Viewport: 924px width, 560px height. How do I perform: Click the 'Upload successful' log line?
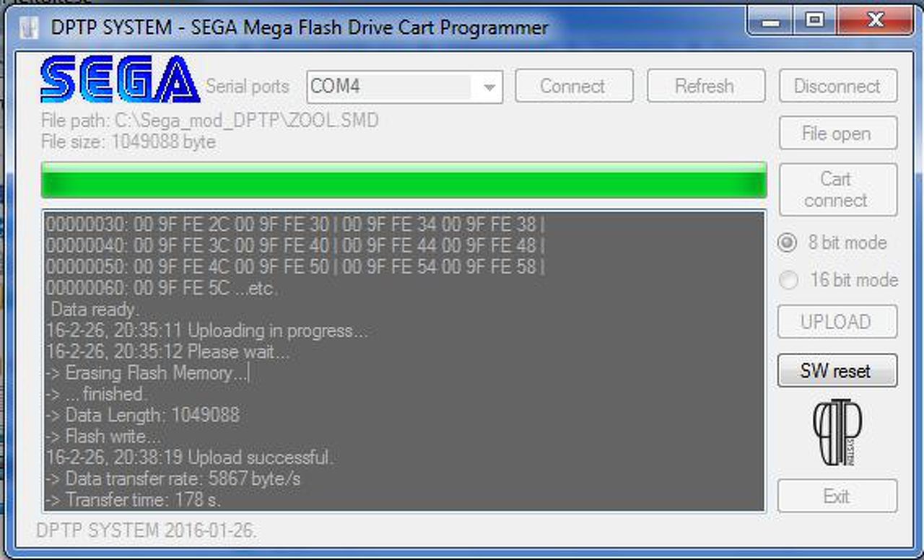click(189, 458)
